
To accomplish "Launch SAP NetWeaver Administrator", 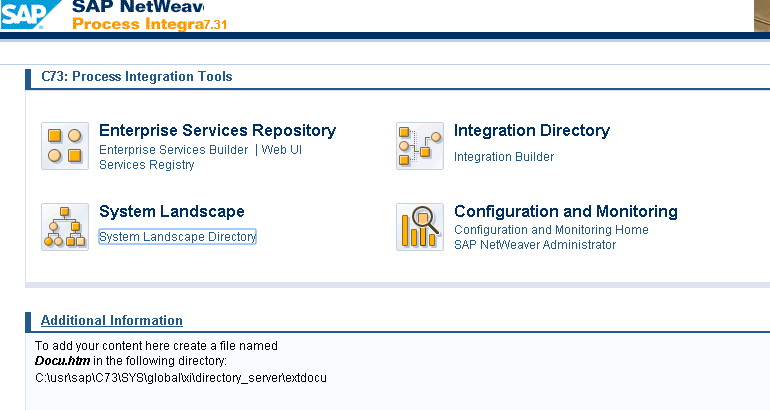I will click(x=534, y=245).
